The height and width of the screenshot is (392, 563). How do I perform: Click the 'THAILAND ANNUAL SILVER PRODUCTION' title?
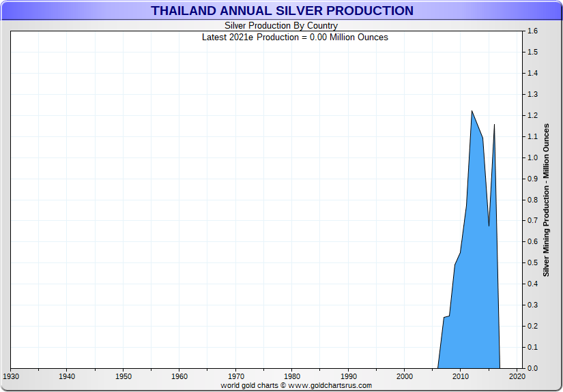click(282, 11)
